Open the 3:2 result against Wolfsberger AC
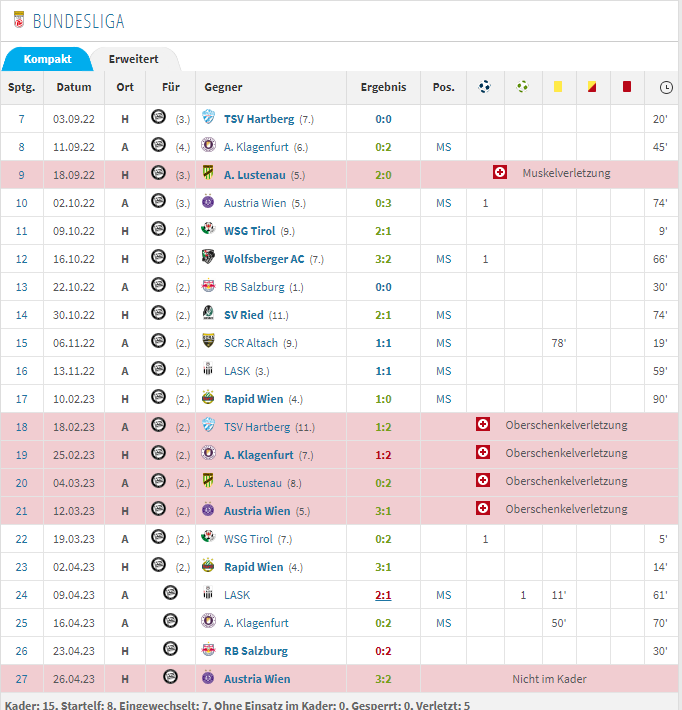 (383, 259)
